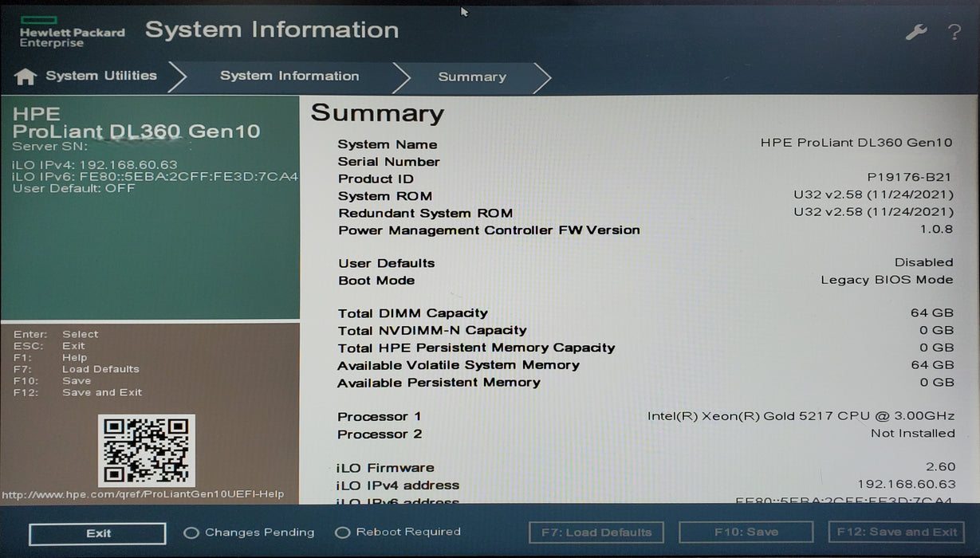980x558 pixels.
Task: Select the Summary breadcrumb
Action: coord(472,77)
